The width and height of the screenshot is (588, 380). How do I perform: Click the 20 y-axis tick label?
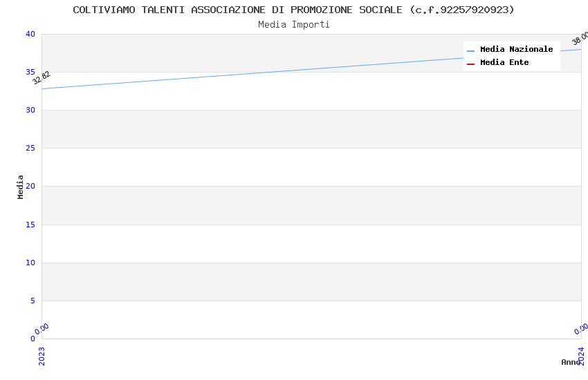click(x=30, y=187)
